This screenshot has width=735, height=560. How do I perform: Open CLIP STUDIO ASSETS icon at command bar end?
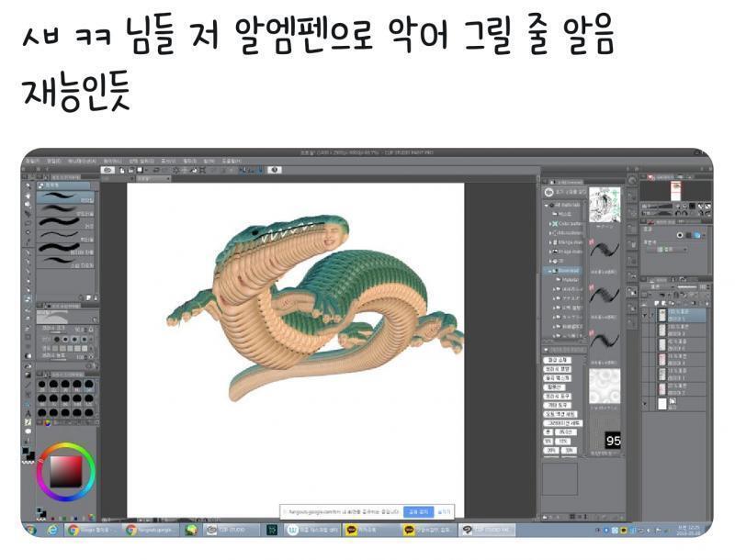click(274, 170)
